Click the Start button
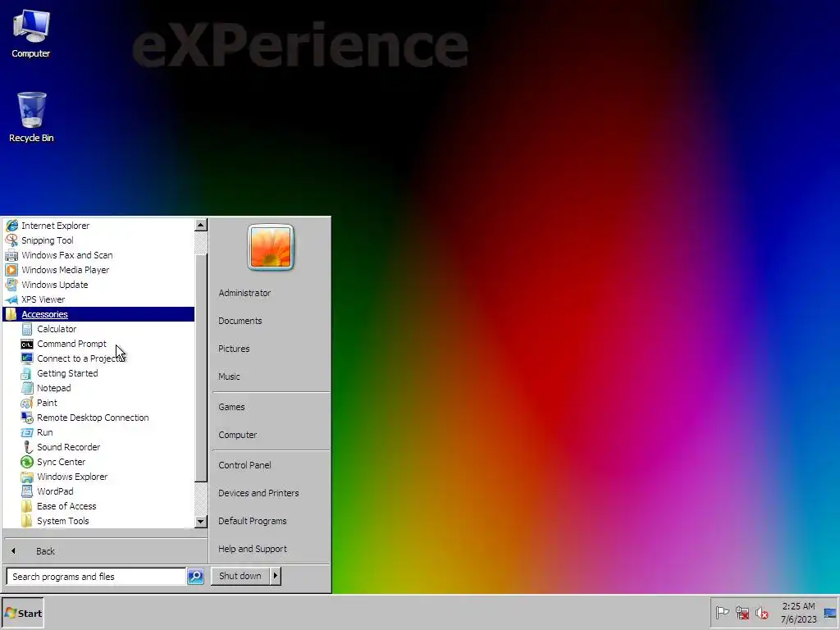This screenshot has height=630, width=840. pos(23,613)
